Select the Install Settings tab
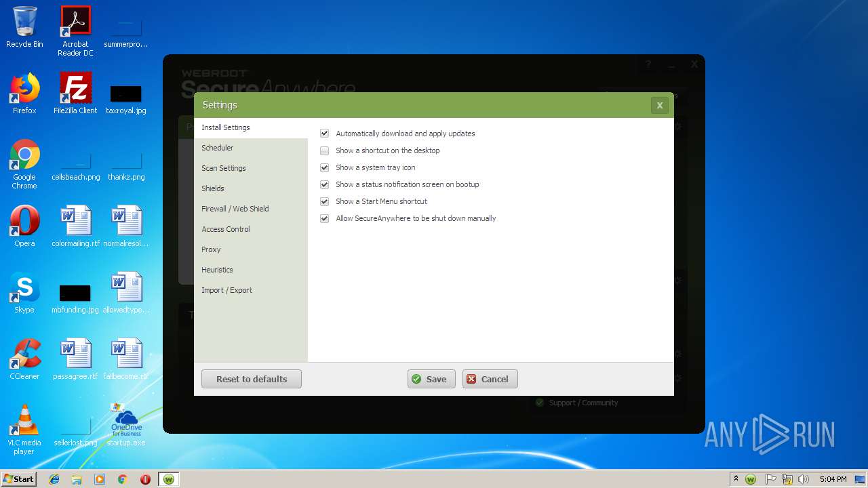This screenshot has width=868, height=488. [x=251, y=127]
